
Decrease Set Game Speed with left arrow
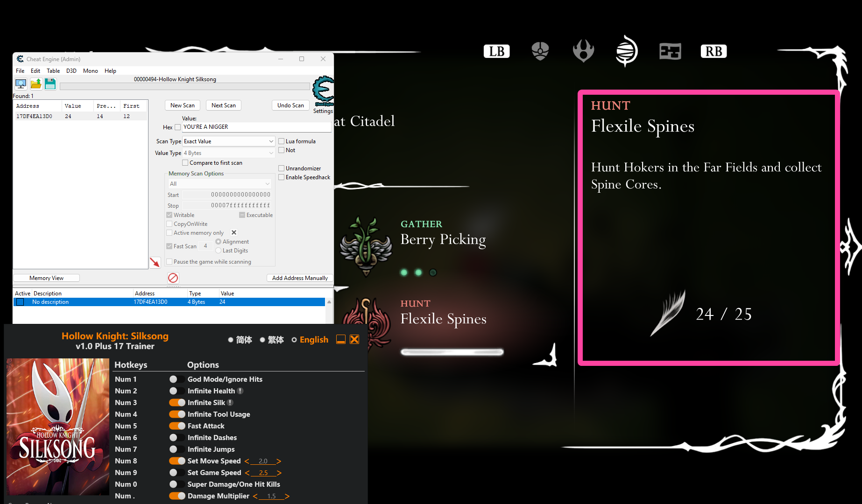tap(247, 473)
